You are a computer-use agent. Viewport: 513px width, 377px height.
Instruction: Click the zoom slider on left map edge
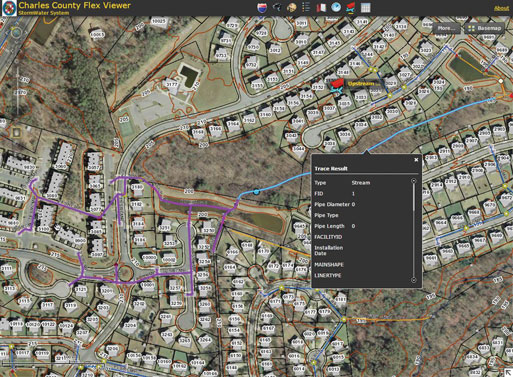tap(18, 88)
